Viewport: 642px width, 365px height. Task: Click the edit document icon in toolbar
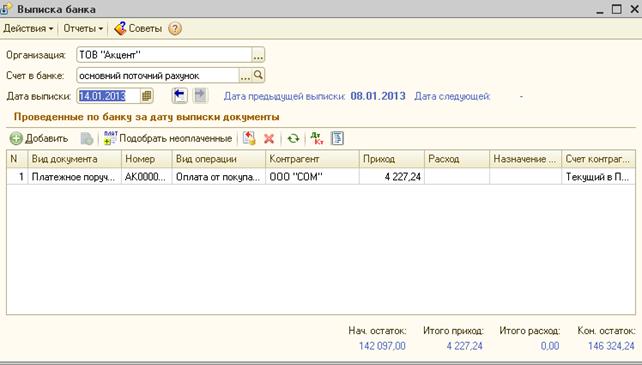249,138
